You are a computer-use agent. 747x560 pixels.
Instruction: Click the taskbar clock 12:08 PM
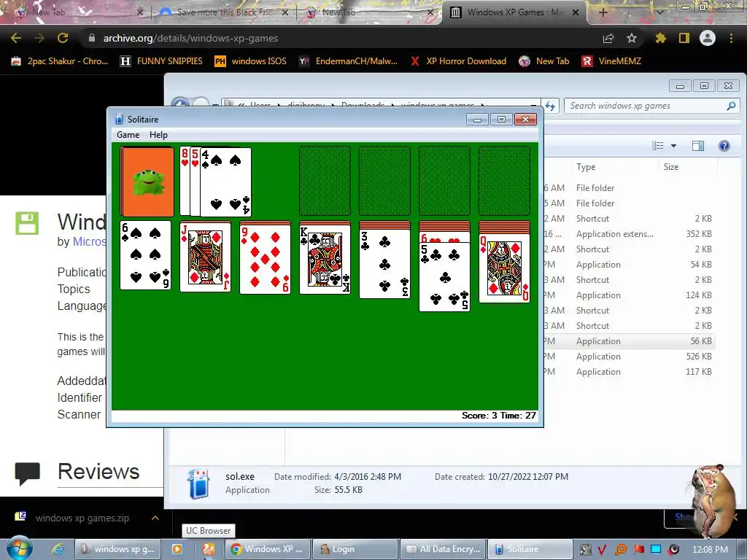tap(710, 549)
